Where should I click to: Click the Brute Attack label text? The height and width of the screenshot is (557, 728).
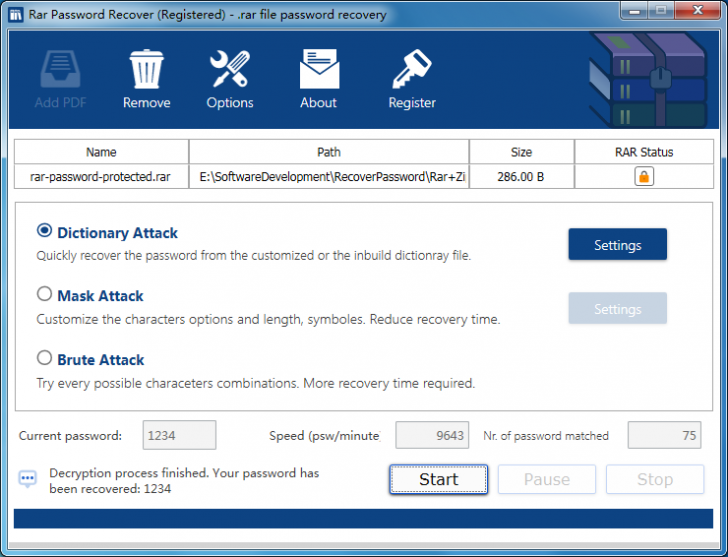coord(101,360)
